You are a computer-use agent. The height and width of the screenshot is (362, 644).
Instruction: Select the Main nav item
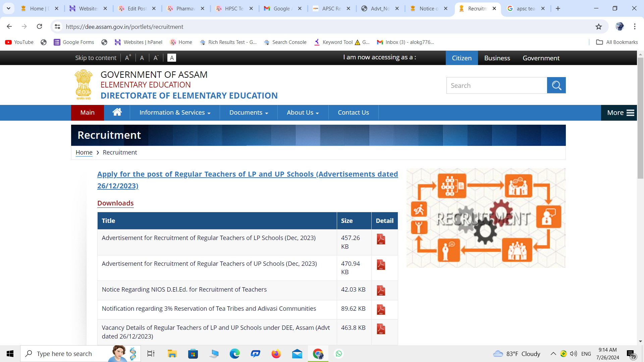[88, 113]
